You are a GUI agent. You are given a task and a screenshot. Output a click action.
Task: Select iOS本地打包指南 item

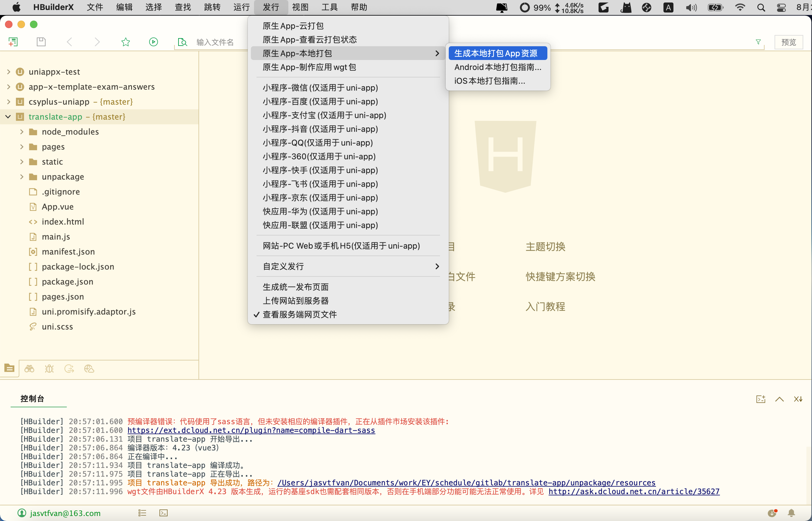tap(498, 81)
